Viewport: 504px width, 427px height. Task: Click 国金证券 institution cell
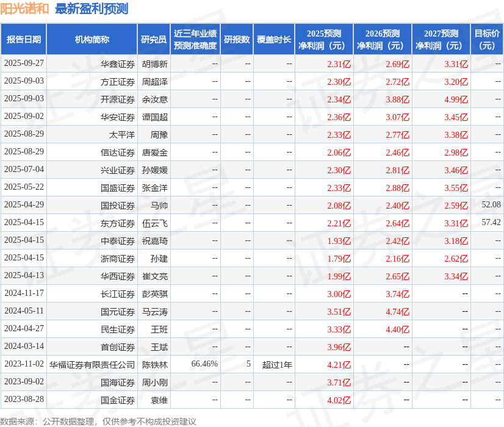click(118, 400)
